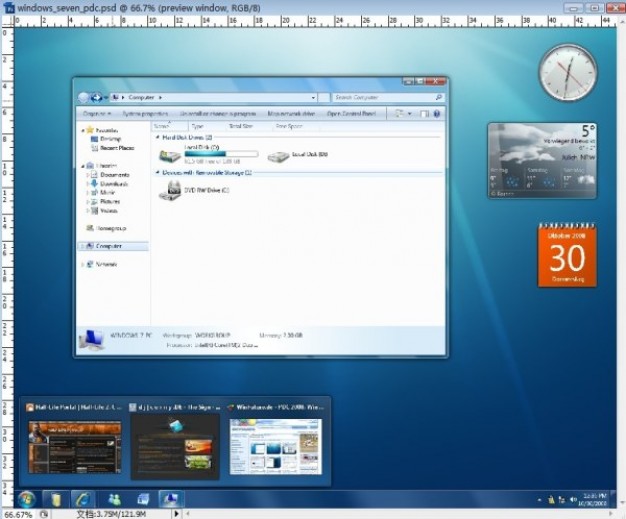Select the active Computer taskbar button
Viewport: 626px width, 519px height.
[171, 499]
